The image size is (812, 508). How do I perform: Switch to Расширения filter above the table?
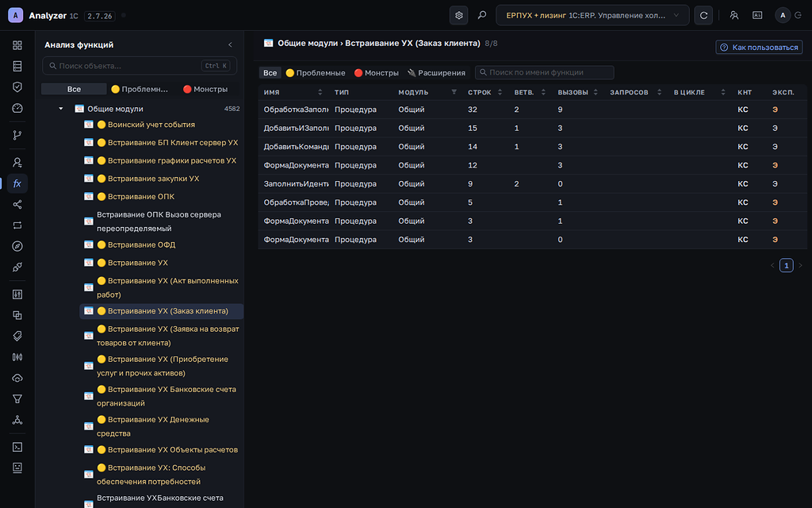coord(437,72)
